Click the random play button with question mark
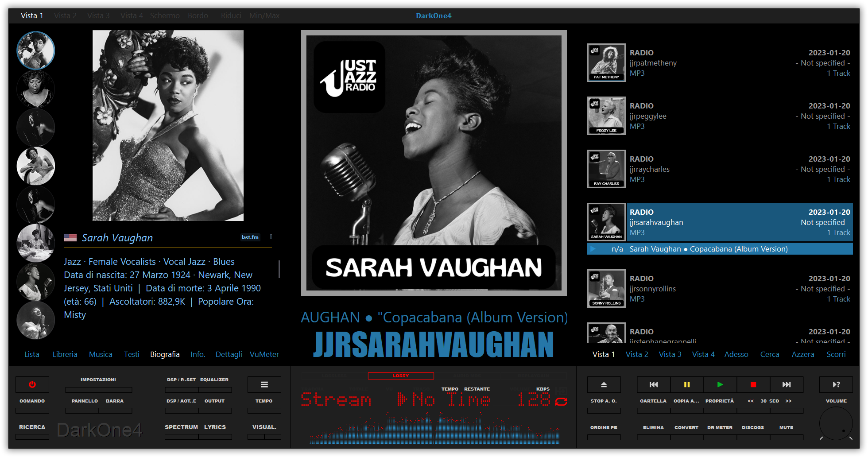The image size is (868, 457). [x=836, y=384]
